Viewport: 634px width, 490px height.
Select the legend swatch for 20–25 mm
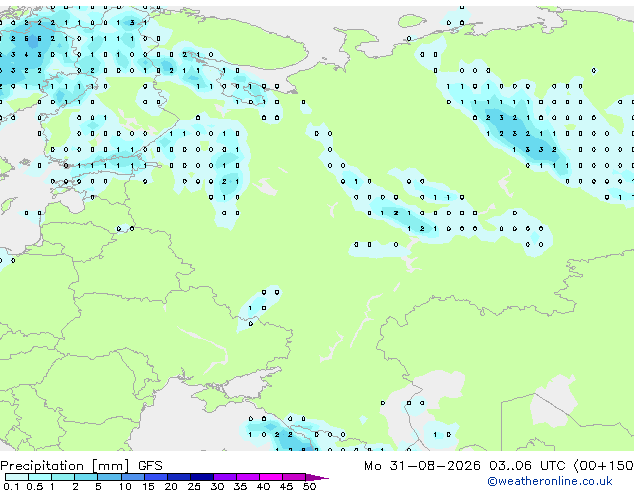point(179,477)
